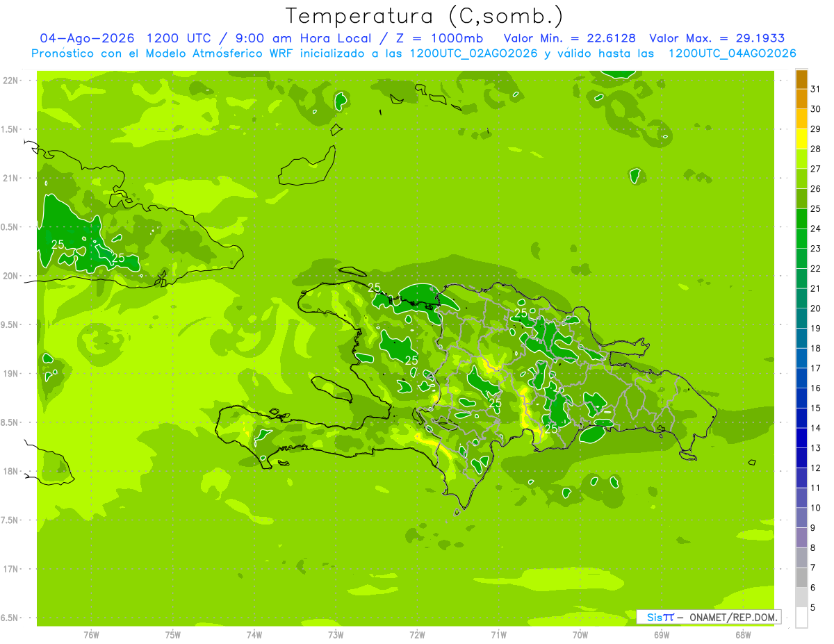Click teal swatch between 19 and 20
This screenshot has width=834, height=644.
click(801, 318)
